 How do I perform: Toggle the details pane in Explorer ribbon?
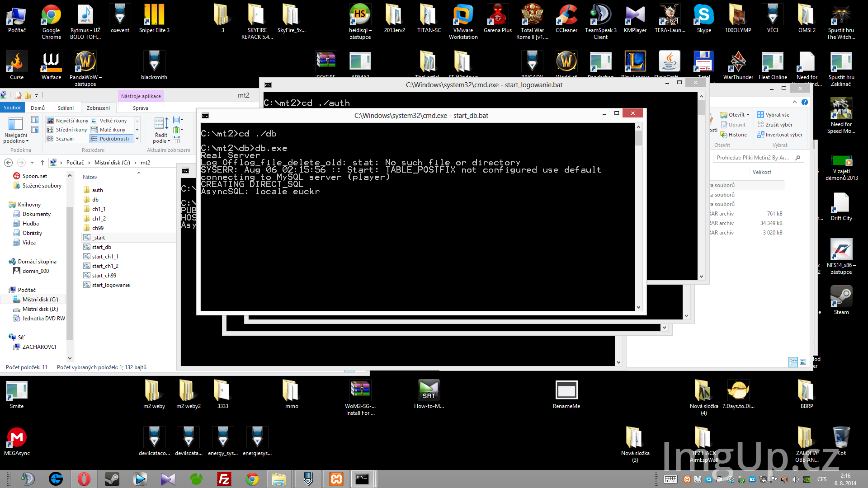pyautogui.click(x=35, y=130)
